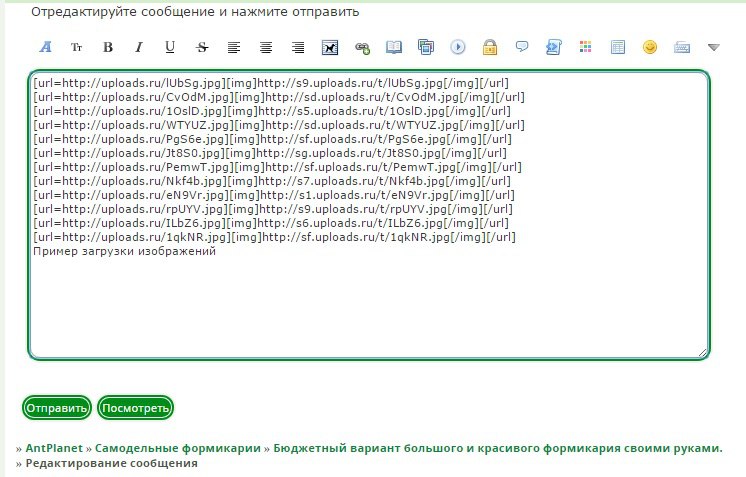Click the ILbZ6.jpg BBCode line
Image resolution: width=746 pixels, height=477 pixels.
click(x=271, y=223)
